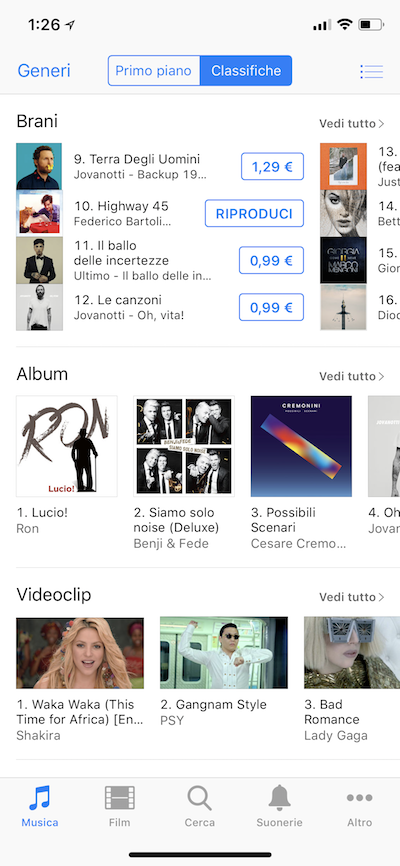
Task: Expand Album with Vedi tutto
Action: (351, 376)
